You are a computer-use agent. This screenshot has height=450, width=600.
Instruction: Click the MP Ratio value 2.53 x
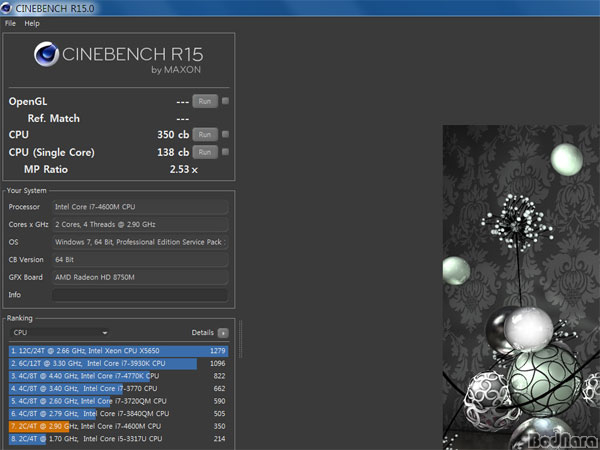tap(184, 170)
